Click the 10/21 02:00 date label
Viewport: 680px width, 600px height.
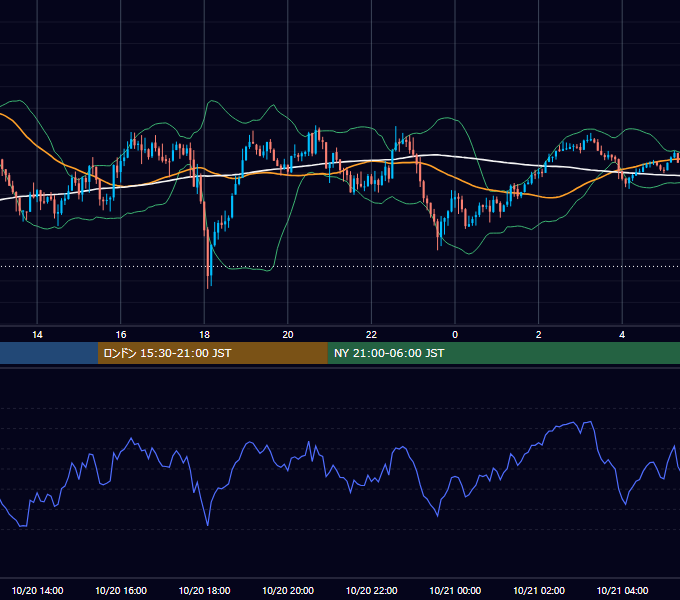click(539, 590)
